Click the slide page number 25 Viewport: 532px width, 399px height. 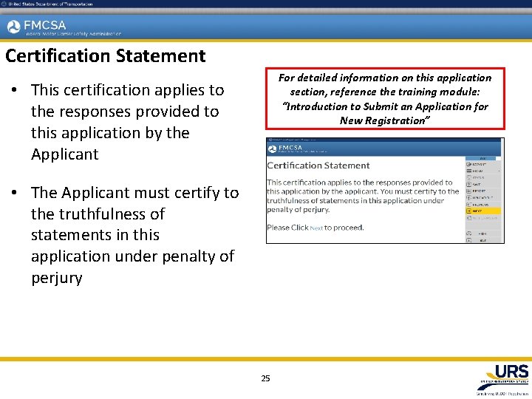[x=266, y=378]
